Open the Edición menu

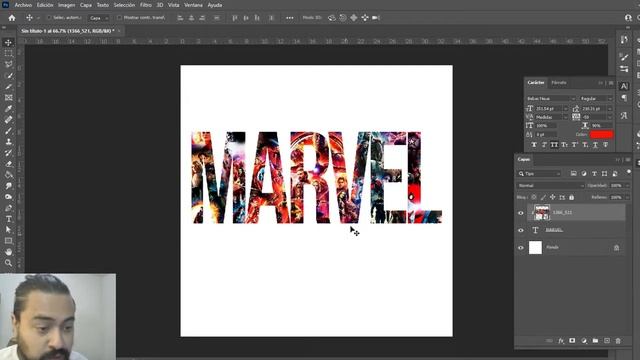[45, 5]
